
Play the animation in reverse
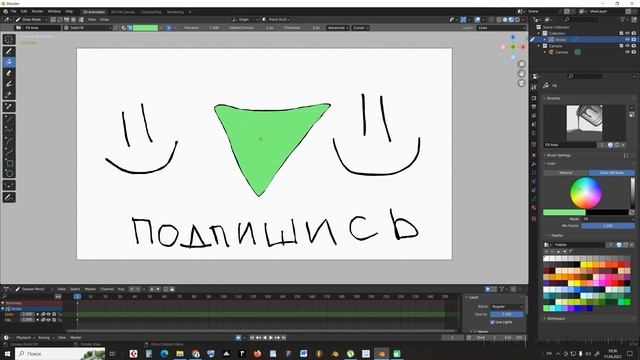pyautogui.click(x=265, y=338)
